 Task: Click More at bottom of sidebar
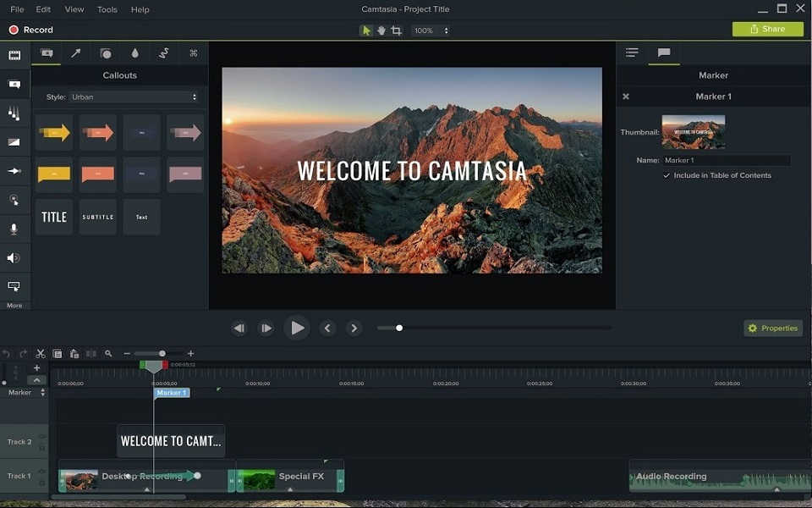click(14, 306)
